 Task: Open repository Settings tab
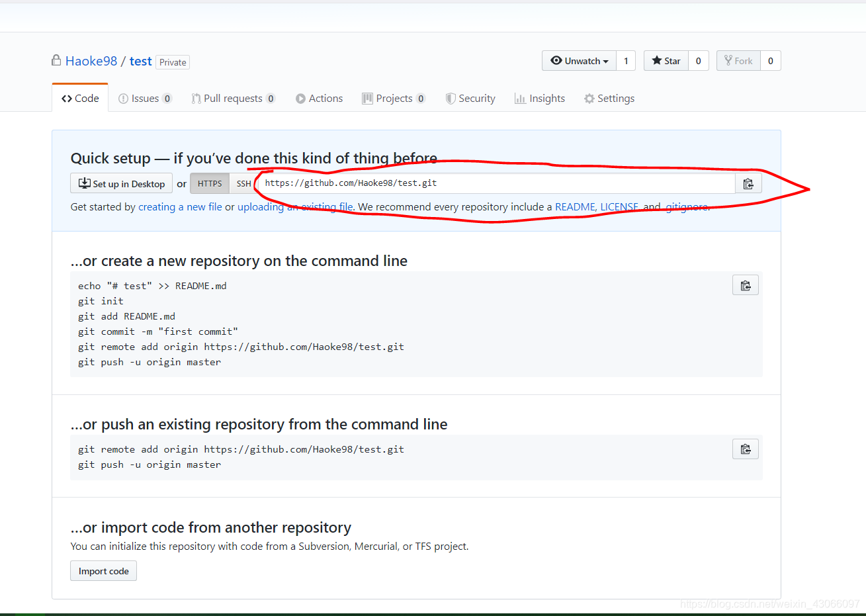coord(609,99)
